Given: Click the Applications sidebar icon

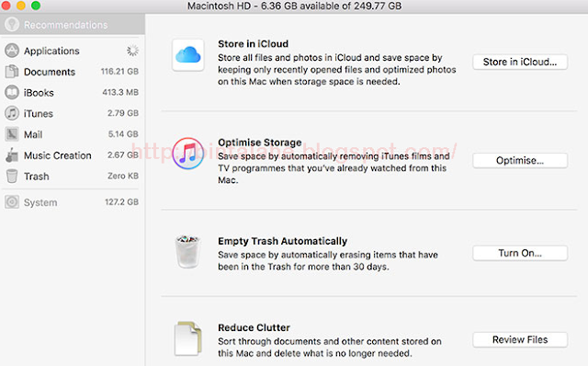Looking at the screenshot, I should pyautogui.click(x=12, y=51).
